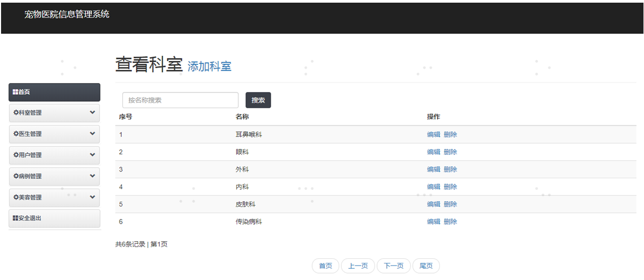Edit the 内科 department
Image resolution: width=644 pixels, height=280 pixels.
point(433,187)
